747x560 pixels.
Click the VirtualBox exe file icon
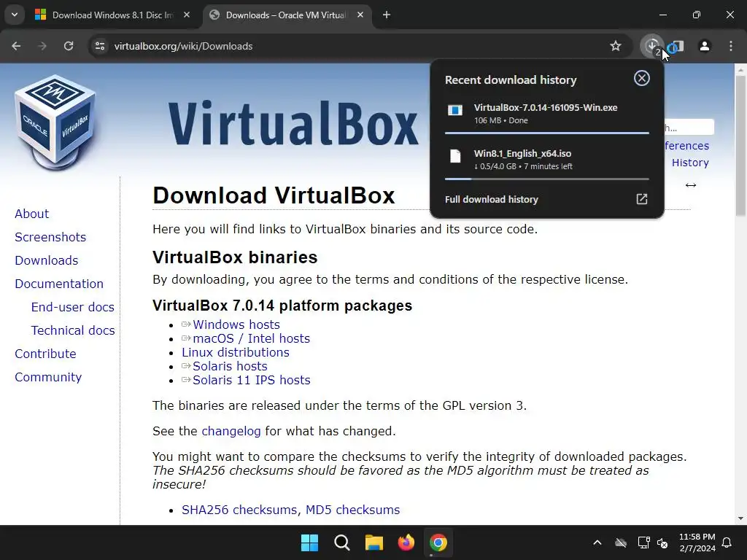(x=455, y=111)
